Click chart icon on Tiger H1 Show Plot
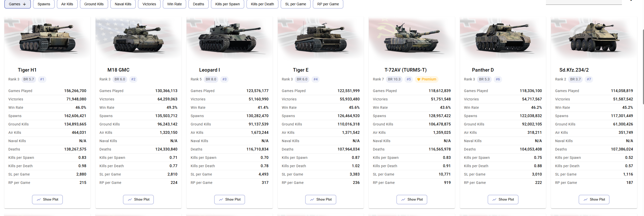This screenshot has width=644, height=216. (39, 200)
